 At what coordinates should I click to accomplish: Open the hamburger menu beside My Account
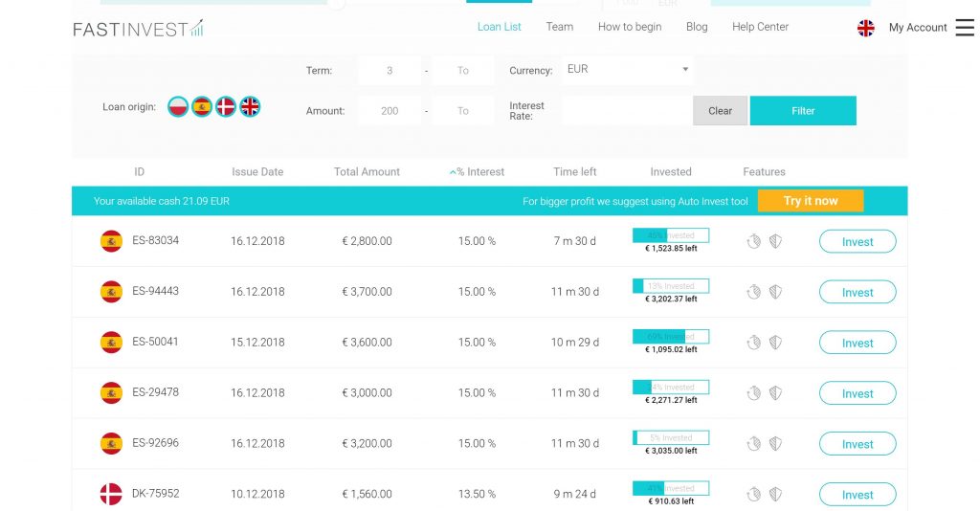964,28
